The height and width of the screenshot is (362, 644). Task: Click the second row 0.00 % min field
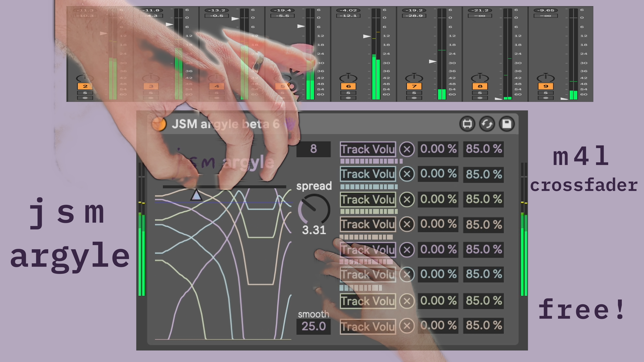tap(438, 174)
